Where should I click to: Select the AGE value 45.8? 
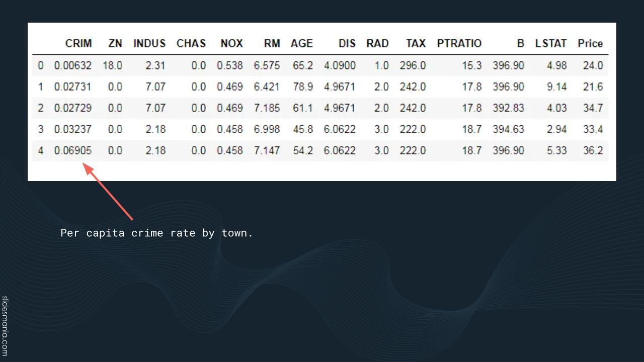coord(303,129)
